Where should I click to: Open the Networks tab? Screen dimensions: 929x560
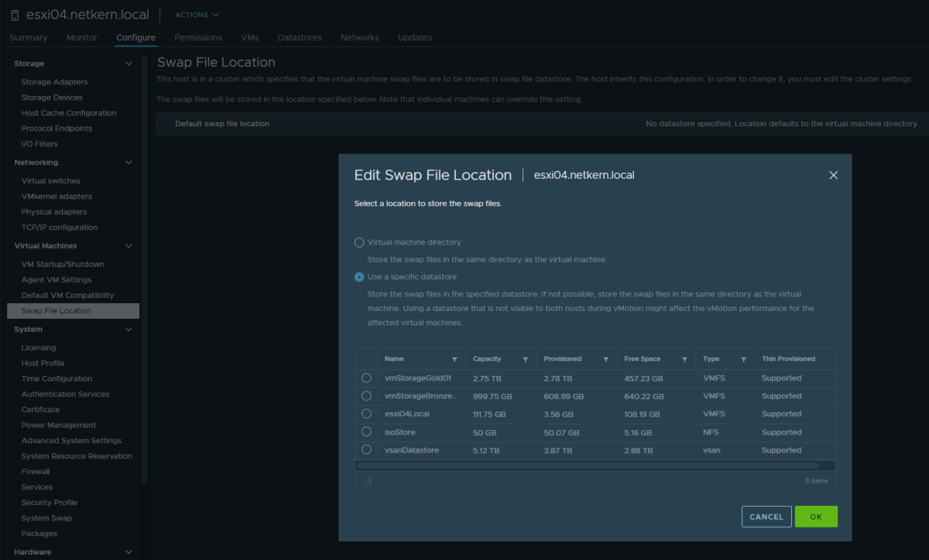pos(360,37)
